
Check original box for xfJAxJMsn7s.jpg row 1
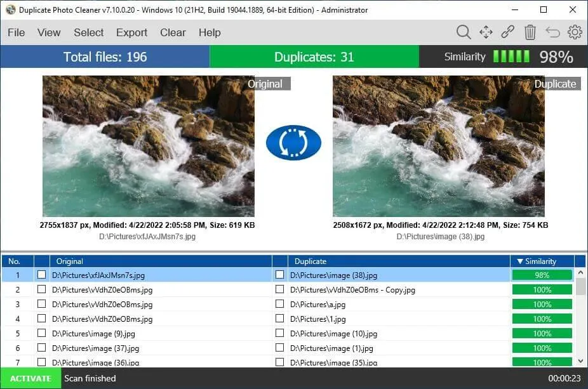(42, 275)
